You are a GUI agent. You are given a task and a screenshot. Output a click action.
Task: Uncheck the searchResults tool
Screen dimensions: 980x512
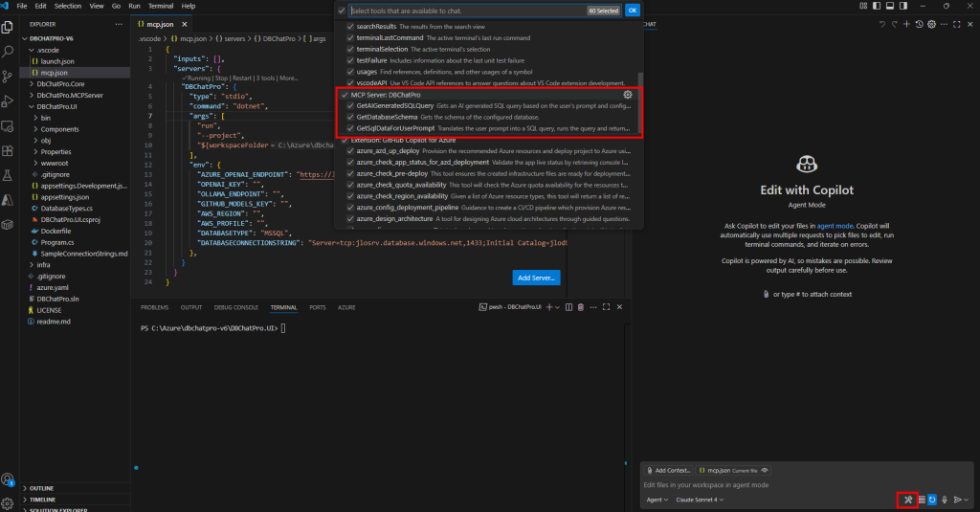[x=350, y=27]
